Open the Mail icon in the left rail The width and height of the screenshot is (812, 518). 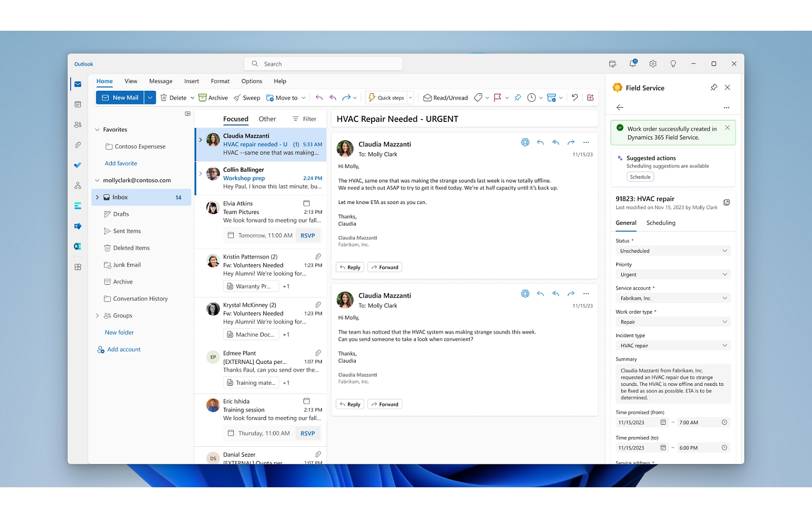click(x=78, y=84)
